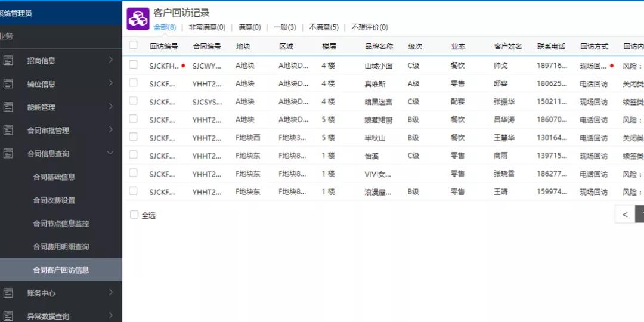Click the 品牌名称 column header
The image size is (644, 322).
coord(379,47)
